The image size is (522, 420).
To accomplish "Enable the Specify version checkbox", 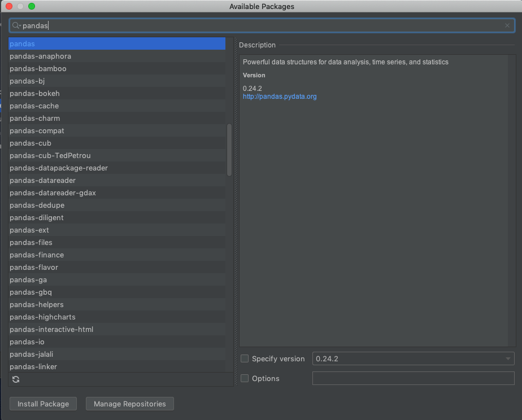I will click(245, 358).
